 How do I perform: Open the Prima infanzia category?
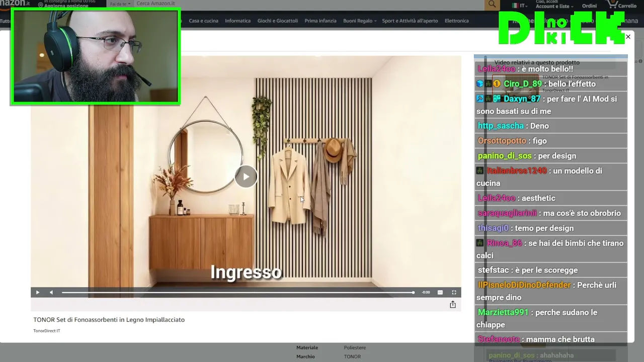click(x=320, y=21)
